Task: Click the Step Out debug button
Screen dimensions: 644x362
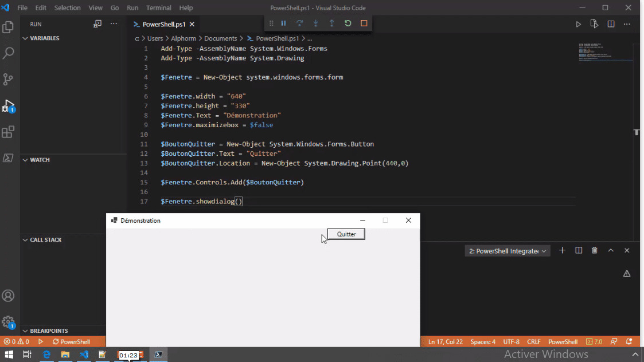Action: point(331,23)
